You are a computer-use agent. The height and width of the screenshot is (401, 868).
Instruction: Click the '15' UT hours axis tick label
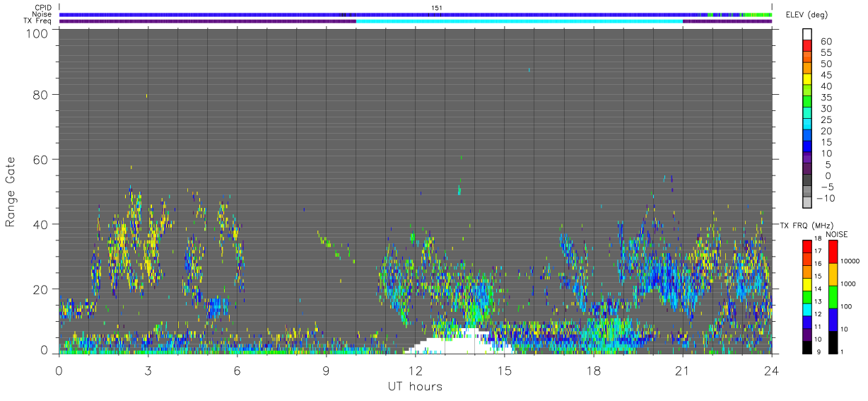tap(505, 370)
